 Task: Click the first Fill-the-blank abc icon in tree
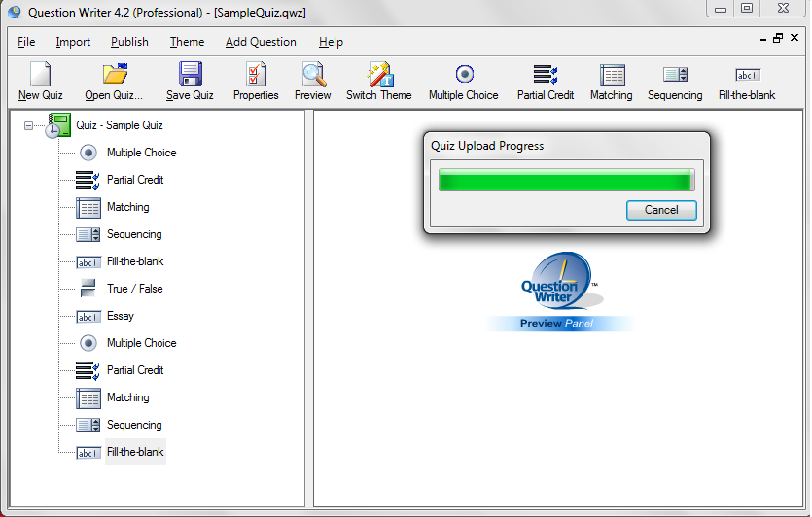tap(88, 262)
